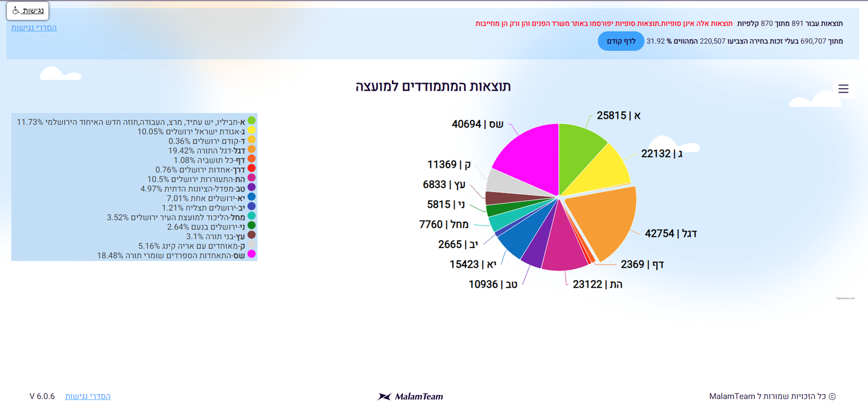Click legend entry יא-ירושלים אחת 7.01%
The height and width of the screenshot is (404, 868).
[206, 198]
